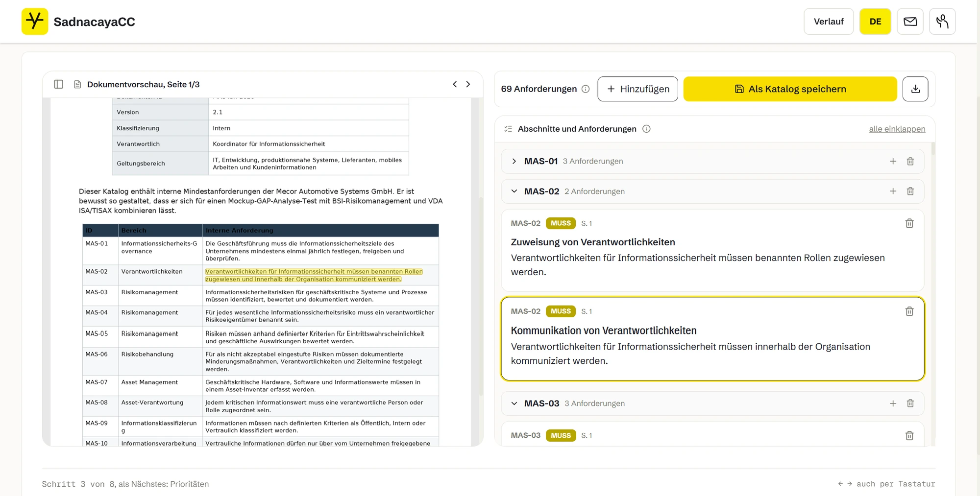Click the document page icon in preview header

[77, 84]
